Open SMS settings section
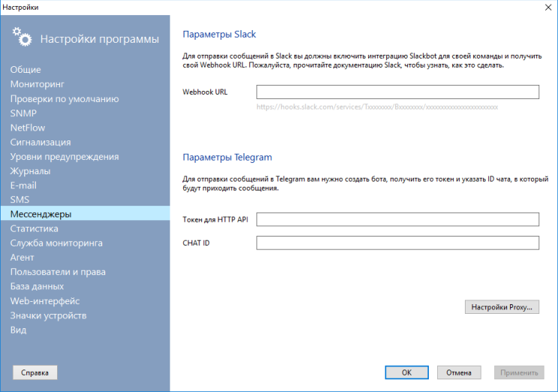558x392 pixels. click(20, 200)
